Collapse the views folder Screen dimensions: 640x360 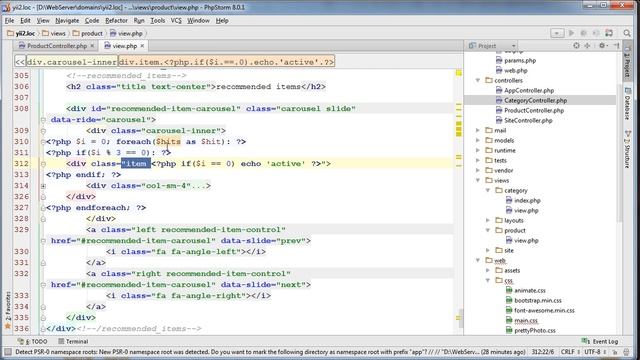tap(478, 180)
